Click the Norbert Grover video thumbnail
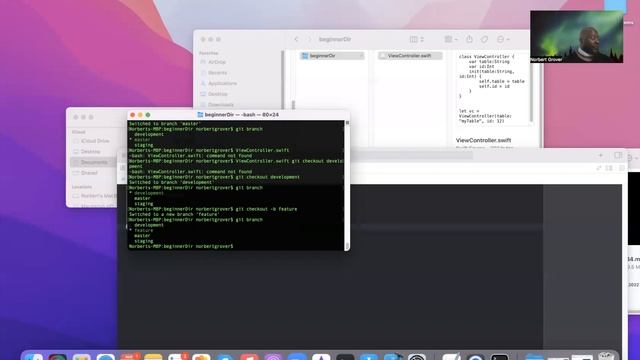 coord(576,37)
